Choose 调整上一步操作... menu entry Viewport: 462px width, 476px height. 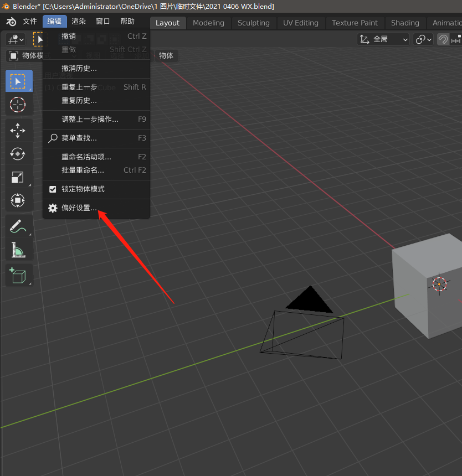pyautogui.click(x=96, y=120)
